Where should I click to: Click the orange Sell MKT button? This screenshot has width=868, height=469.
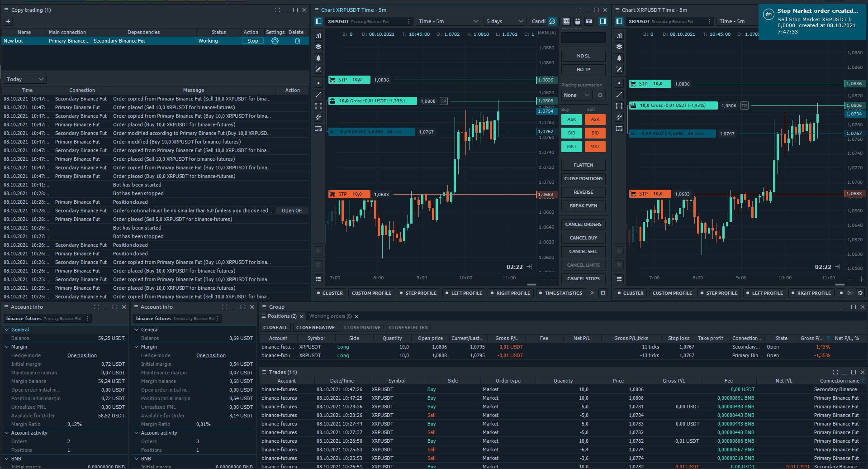[x=595, y=147]
